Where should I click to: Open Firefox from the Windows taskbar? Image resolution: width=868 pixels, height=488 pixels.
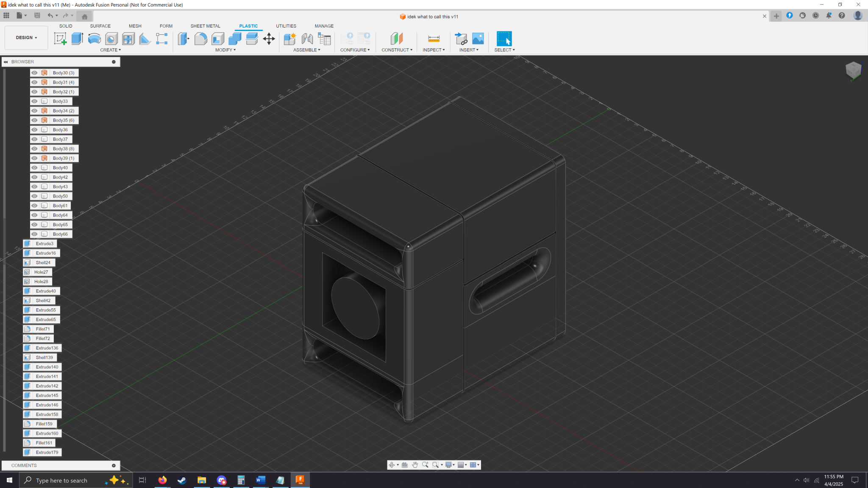click(x=162, y=480)
